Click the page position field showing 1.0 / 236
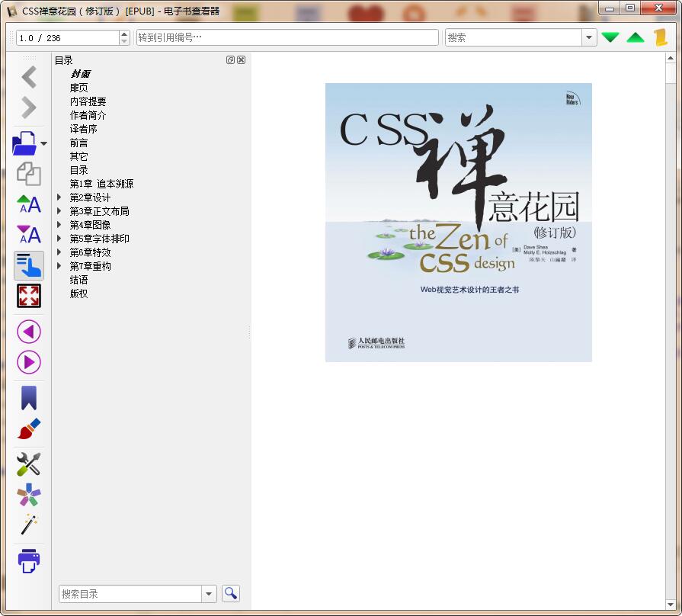682x616 pixels. 68,38
